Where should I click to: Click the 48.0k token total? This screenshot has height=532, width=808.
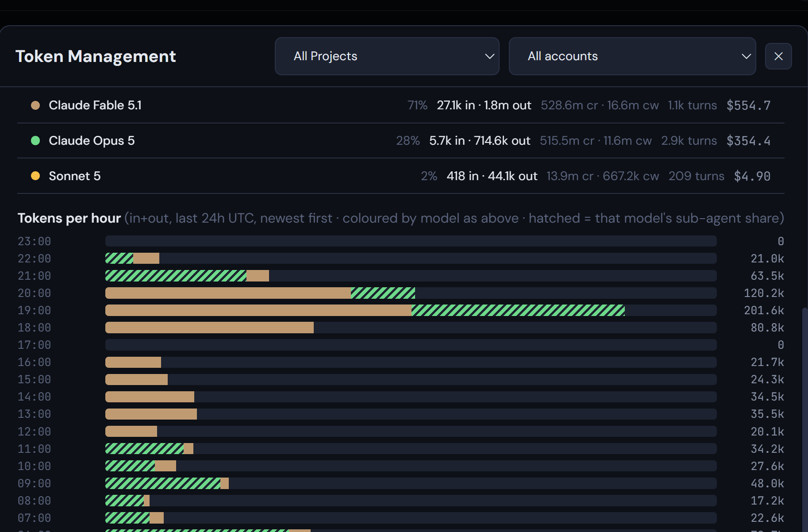click(x=767, y=483)
